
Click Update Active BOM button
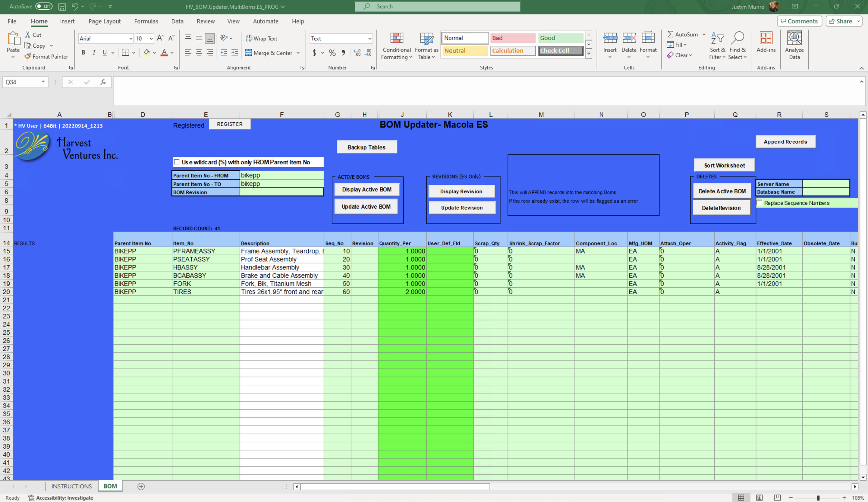[x=366, y=207]
